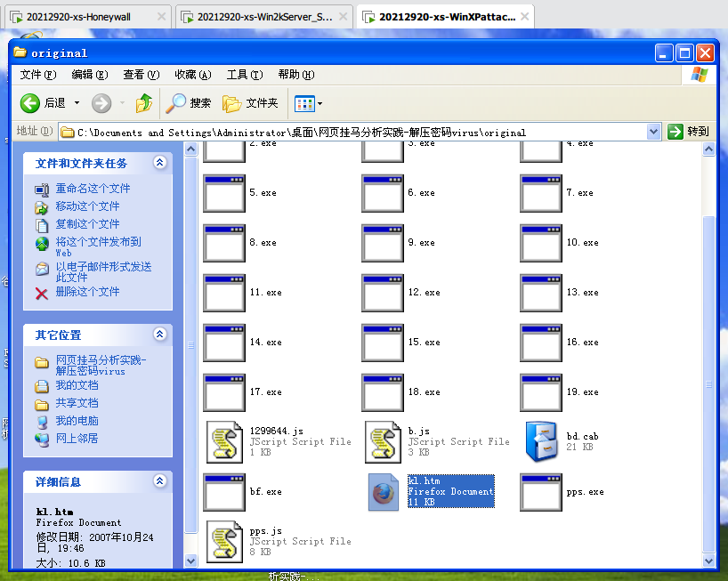Select the 15.exe file icon
728x581 pixels.
[x=383, y=343]
